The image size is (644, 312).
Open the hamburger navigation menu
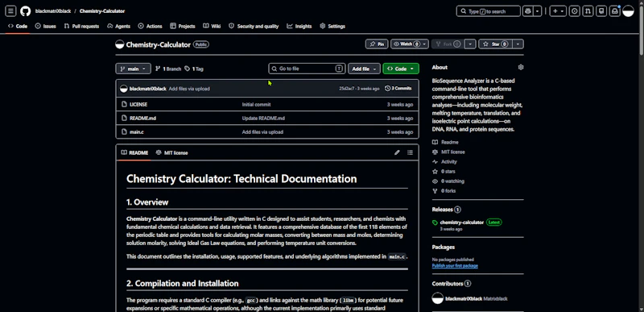click(10, 11)
